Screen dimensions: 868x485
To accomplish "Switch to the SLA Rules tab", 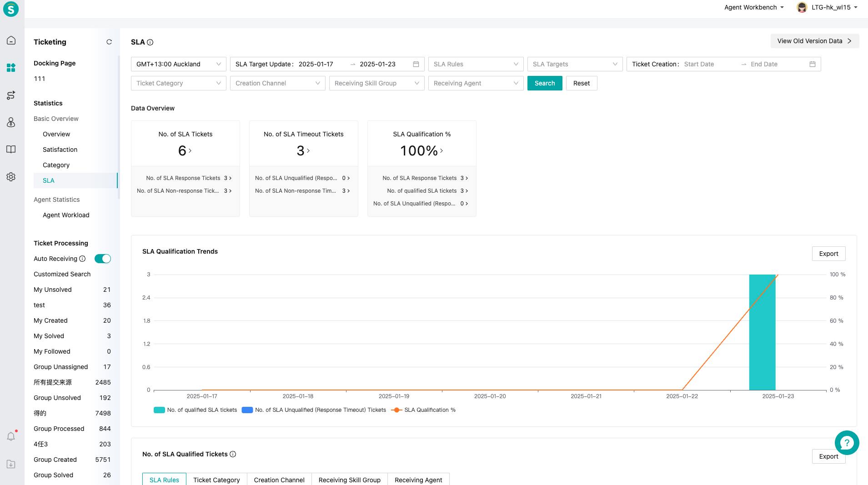I will [164, 480].
